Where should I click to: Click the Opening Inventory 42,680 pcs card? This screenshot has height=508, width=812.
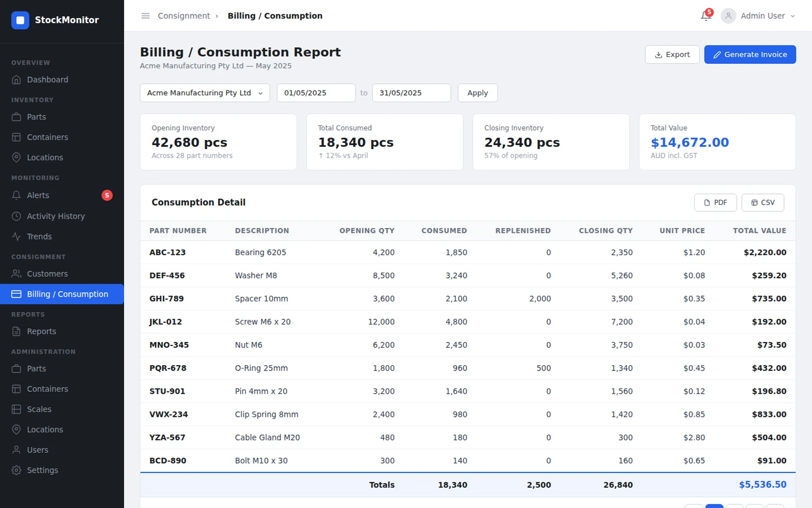tap(219, 142)
